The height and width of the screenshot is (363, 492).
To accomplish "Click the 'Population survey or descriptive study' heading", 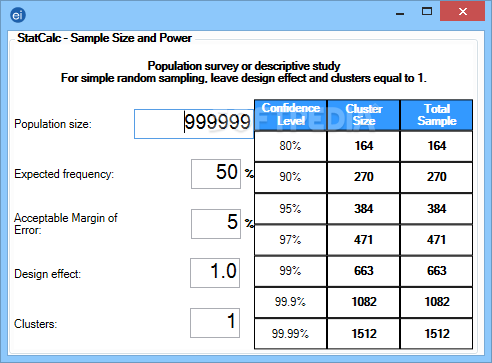I will pyautogui.click(x=244, y=66).
